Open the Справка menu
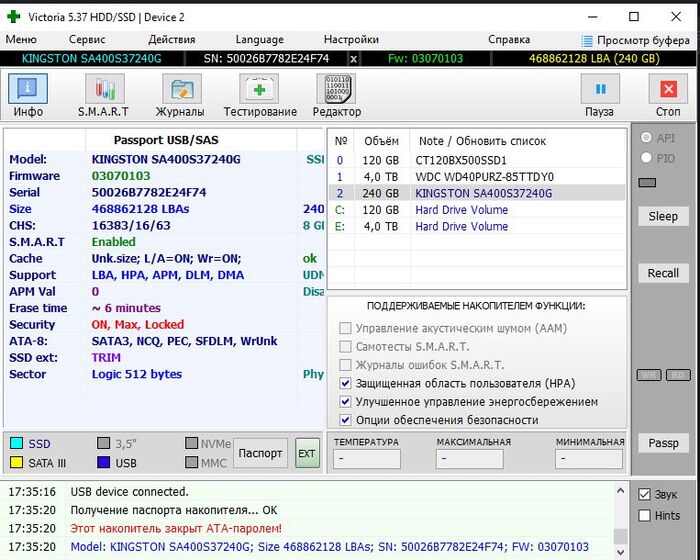The width and height of the screenshot is (700, 560). click(x=509, y=40)
